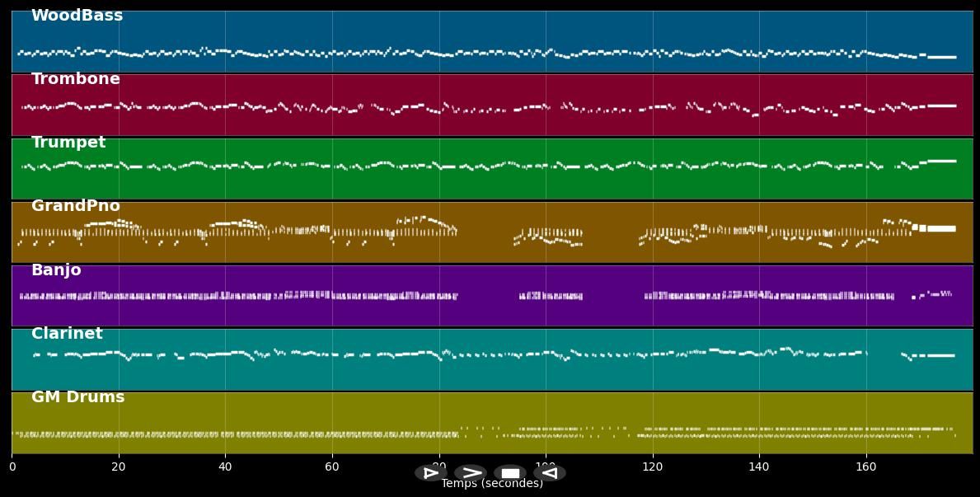Select the Trombone track label

pyautogui.click(x=75, y=79)
